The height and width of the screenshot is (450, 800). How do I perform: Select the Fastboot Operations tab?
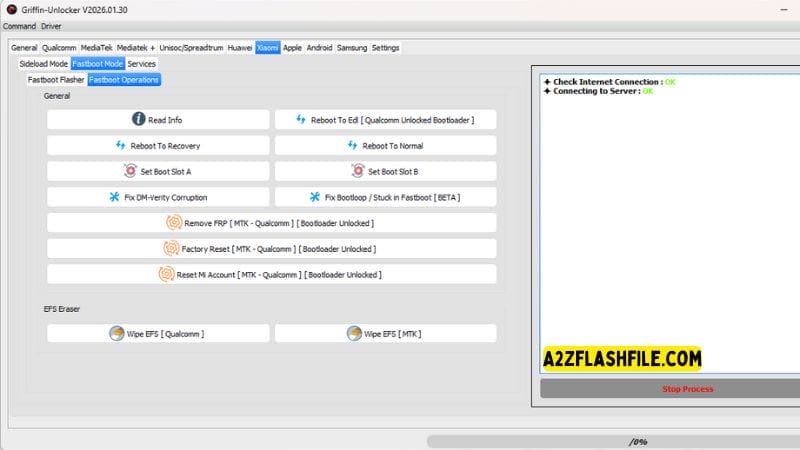pos(124,80)
